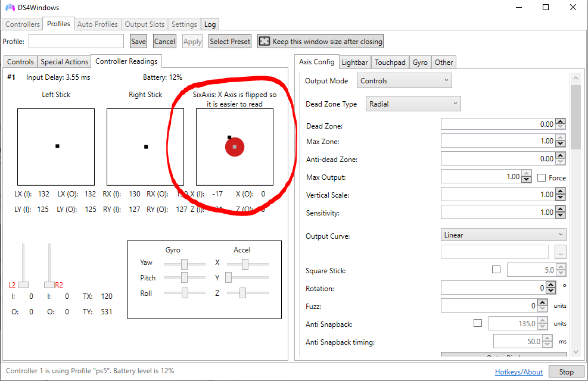The width and height of the screenshot is (588, 381).
Task: Decrease the Sensitivity value with down arrow
Action: coord(561,216)
